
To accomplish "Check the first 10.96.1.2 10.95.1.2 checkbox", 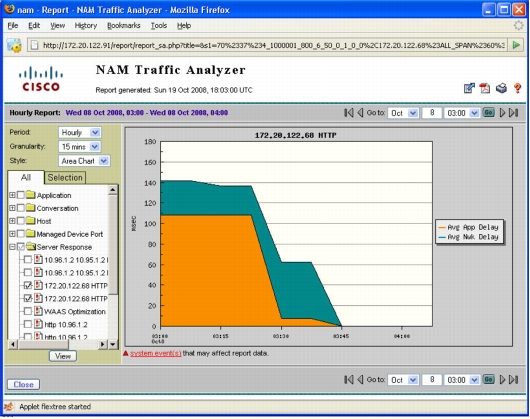I will [x=28, y=260].
